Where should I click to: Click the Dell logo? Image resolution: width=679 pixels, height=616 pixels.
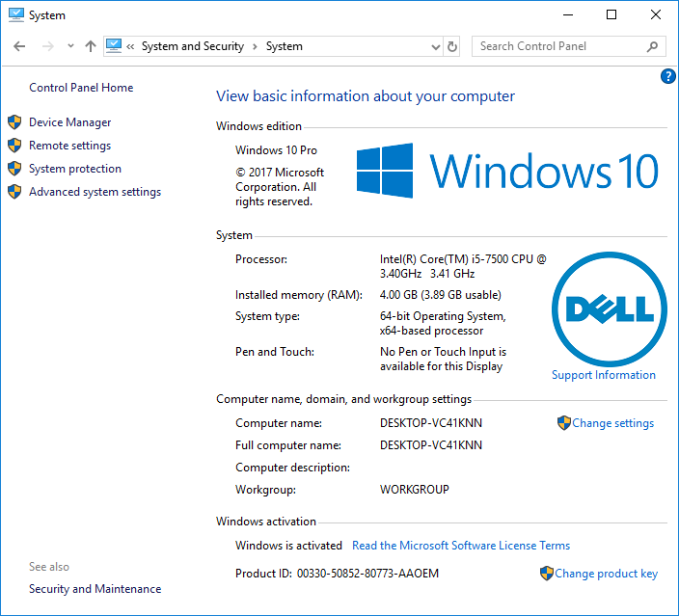pyautogui.click(x=610, y=309)
